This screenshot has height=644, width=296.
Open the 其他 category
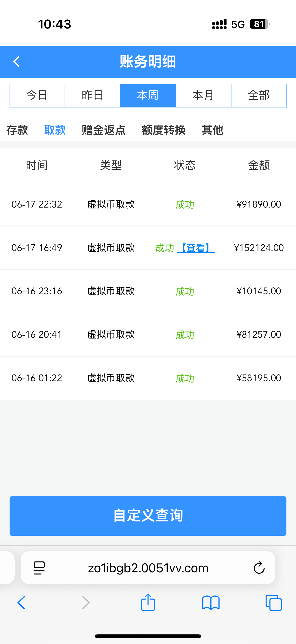[x=212, y=130]
